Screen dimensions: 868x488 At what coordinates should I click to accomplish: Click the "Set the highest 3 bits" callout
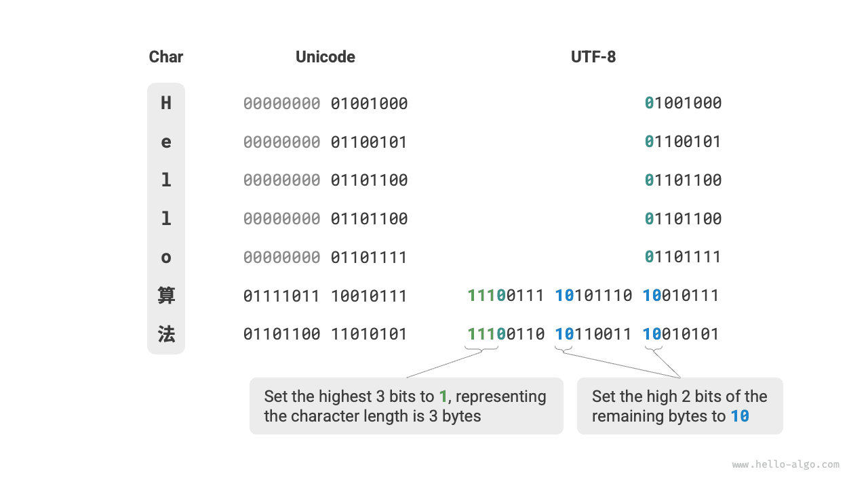tap(406, 406)
